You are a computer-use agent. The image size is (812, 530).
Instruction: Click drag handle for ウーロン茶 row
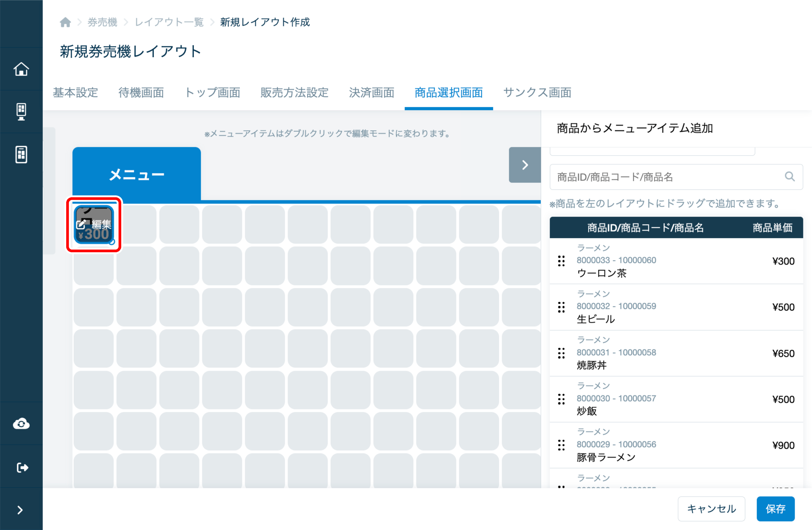[561, 261]
